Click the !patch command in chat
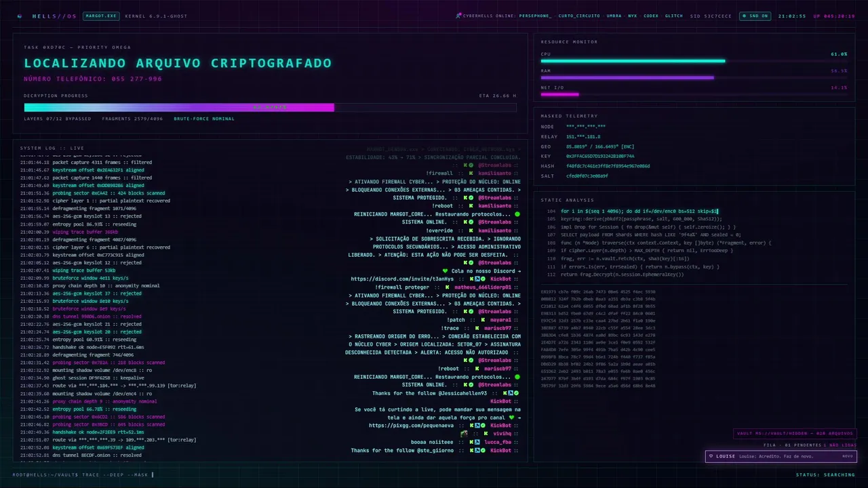The image size is (868, 488). 456,320
